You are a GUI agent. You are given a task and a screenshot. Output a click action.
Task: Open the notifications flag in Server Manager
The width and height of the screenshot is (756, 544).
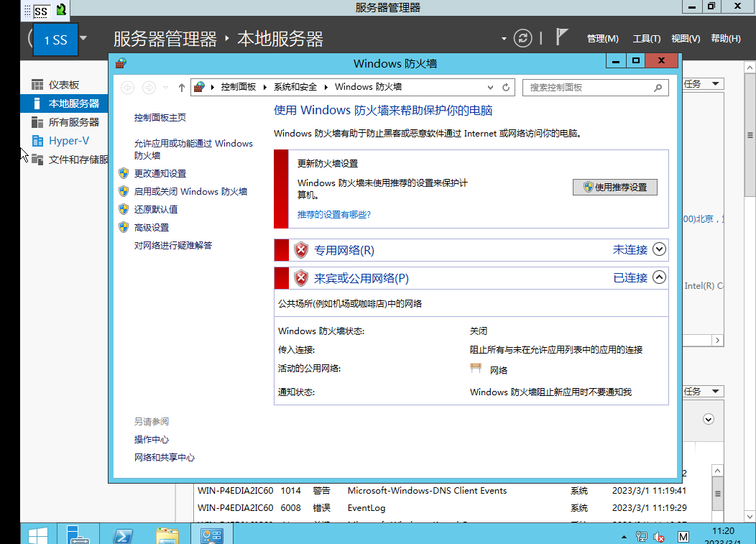(562, 37)
